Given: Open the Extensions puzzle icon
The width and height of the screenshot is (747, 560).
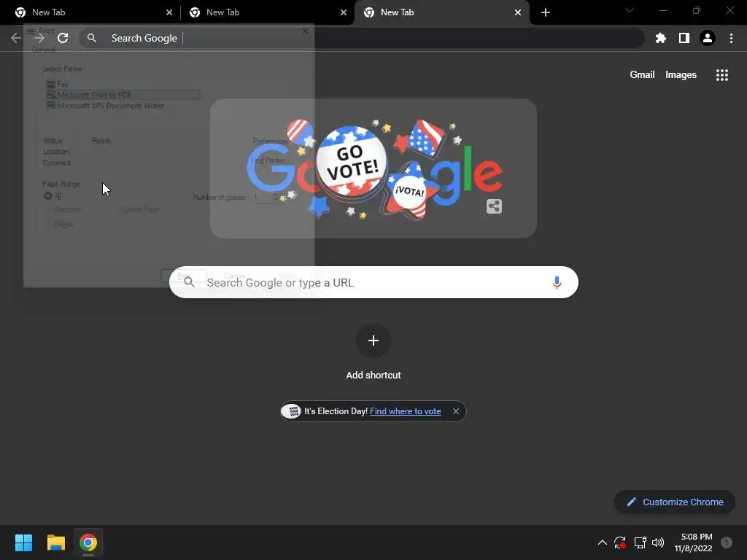Looking at the screenshot, I should coord(660,38).
